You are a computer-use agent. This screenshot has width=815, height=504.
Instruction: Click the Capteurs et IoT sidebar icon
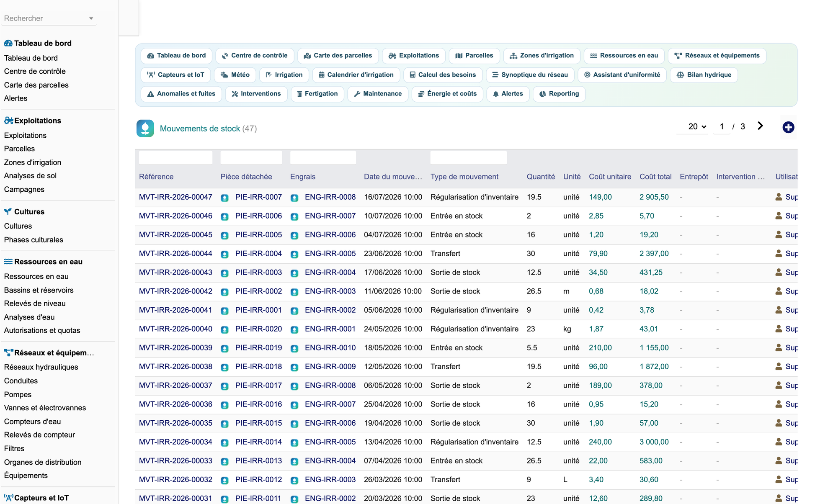tap(8, 498)
